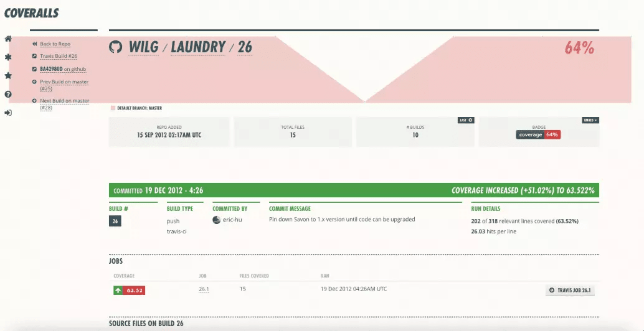Open the Travis Build #26 link

(59, 56)
